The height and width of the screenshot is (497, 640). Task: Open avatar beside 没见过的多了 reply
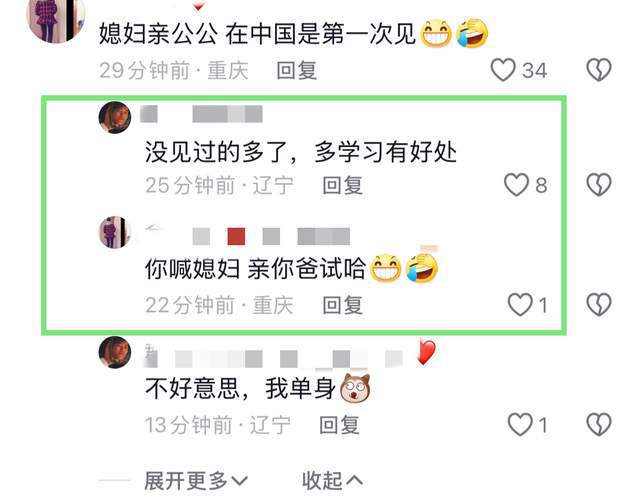pyautogui.click(x=115, y=118)
